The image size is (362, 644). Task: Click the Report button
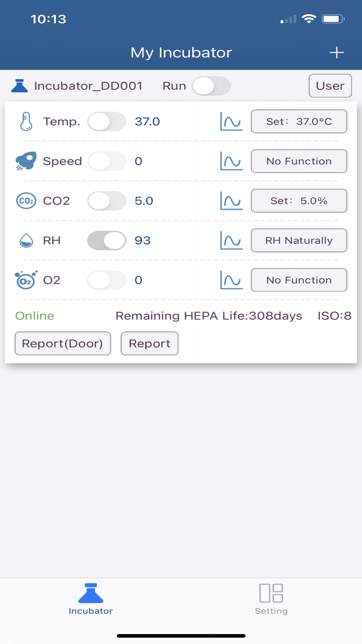click(149, 343)
